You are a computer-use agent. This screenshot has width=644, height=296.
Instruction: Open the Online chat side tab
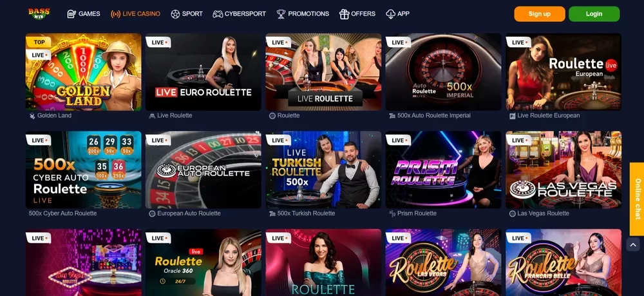click(637, 199)
